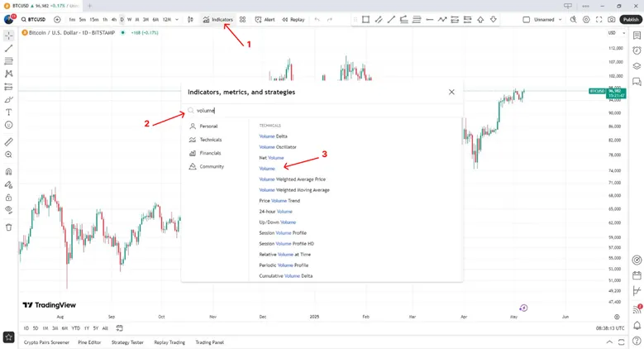Open the Watchlist panel in right sidebar
This screenshot has width=644, height=349.
(637, 36)
